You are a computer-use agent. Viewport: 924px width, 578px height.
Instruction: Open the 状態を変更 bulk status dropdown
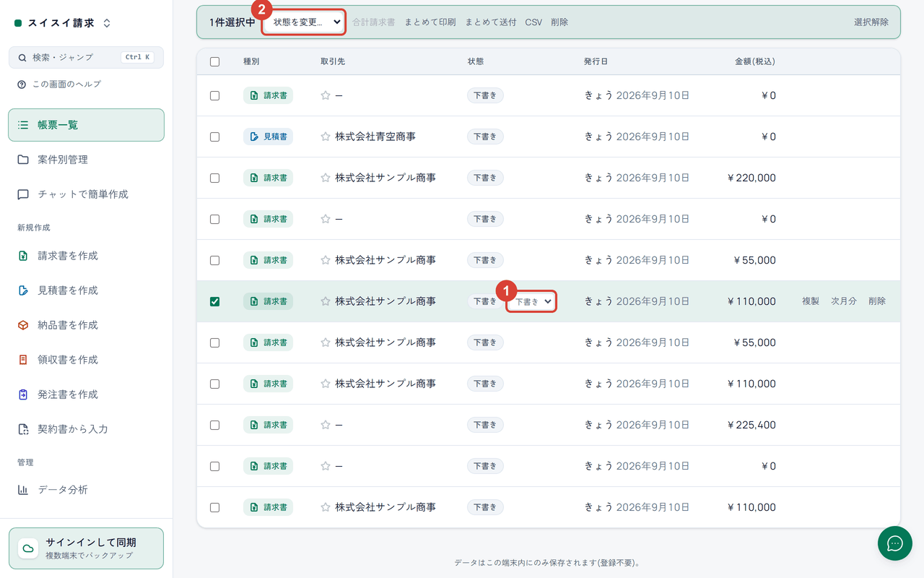[304, 22]
